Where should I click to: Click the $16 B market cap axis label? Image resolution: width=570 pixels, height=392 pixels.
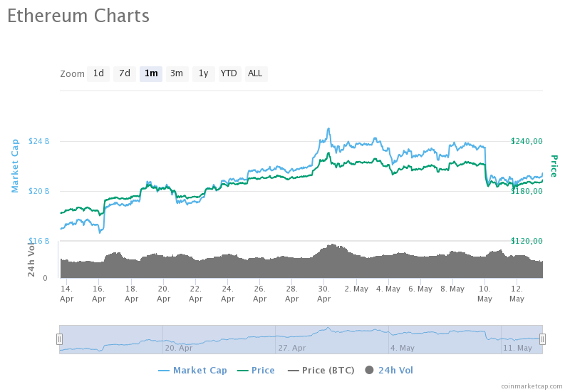click(39, 241)
